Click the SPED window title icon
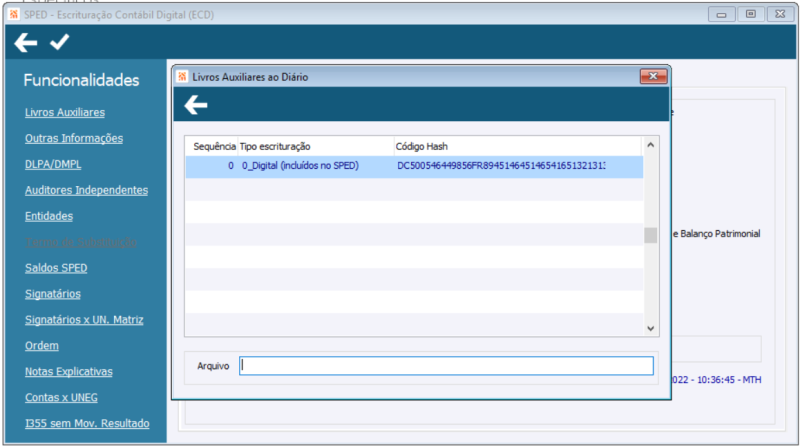 pos(14,14)
